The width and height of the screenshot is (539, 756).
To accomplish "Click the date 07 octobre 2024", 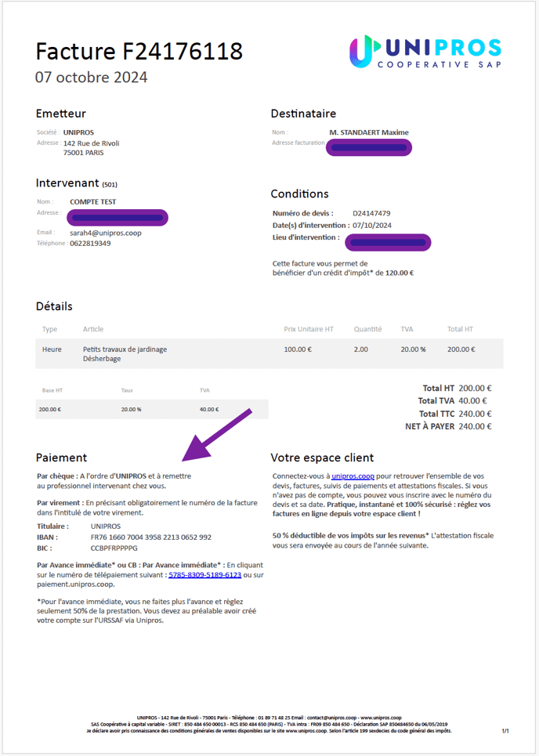I will point(92,77).
